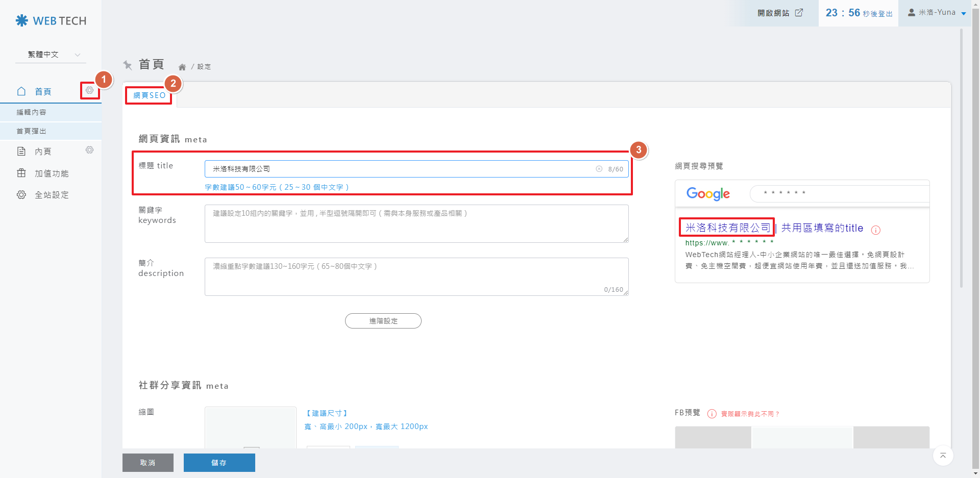Open 全站設定 in the sidebar
Viewport: 980px width, 478px height.
tap(51, 195)
